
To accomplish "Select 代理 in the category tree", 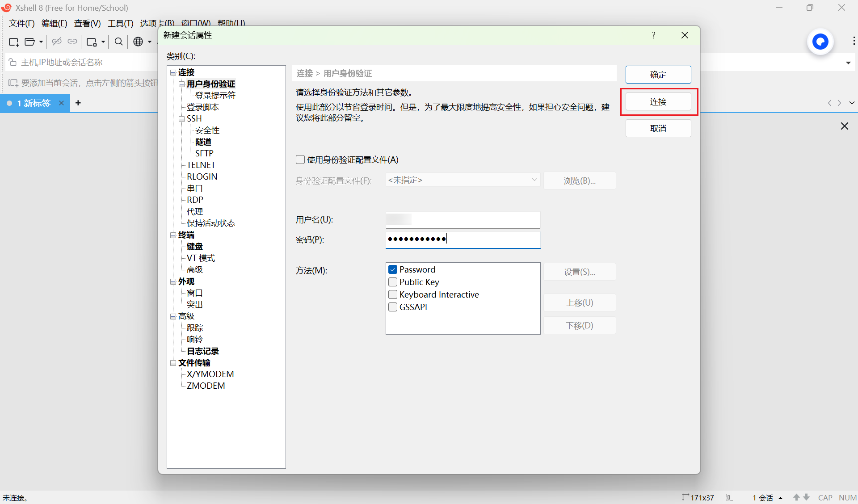I will (x=195, y=212).
